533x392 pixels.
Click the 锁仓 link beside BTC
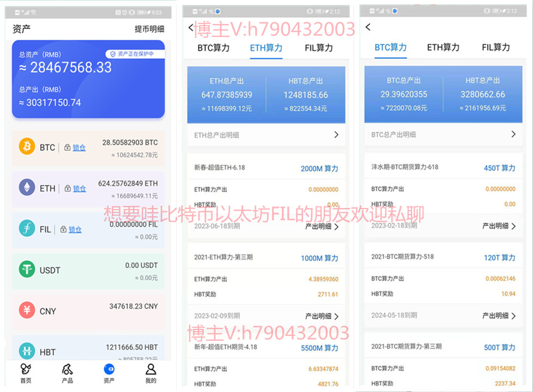79,148
